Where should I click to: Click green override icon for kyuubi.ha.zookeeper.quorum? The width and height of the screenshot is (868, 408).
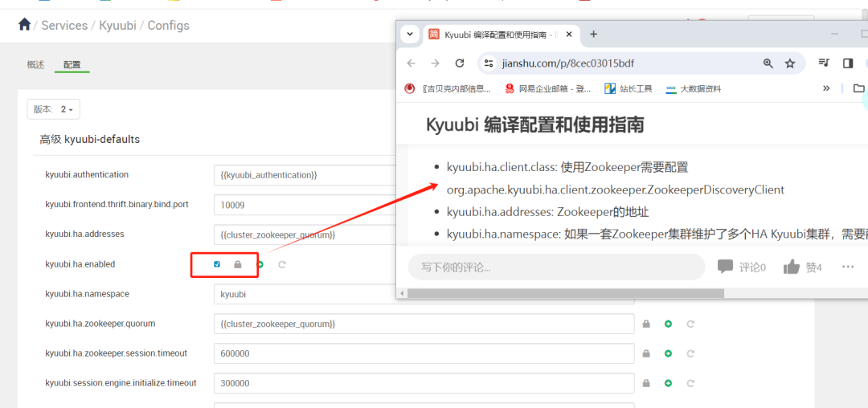(668, 324)
